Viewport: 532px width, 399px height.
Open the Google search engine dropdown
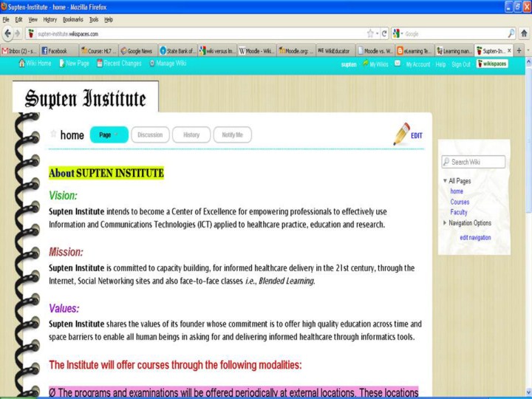click(x=399, y=33)
